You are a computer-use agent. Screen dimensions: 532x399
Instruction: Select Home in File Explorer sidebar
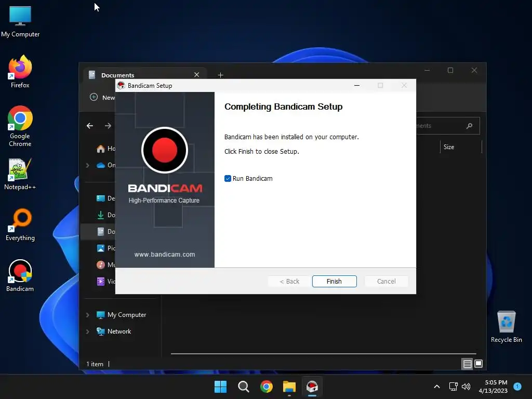106,149
